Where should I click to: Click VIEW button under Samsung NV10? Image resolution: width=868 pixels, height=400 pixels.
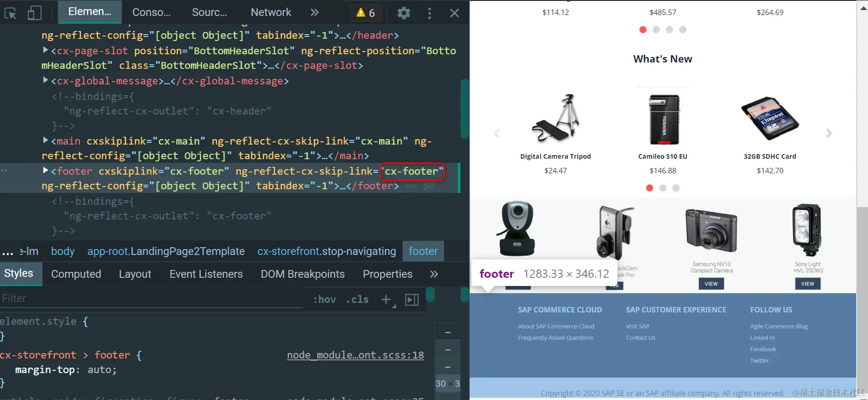pos(711,284)
